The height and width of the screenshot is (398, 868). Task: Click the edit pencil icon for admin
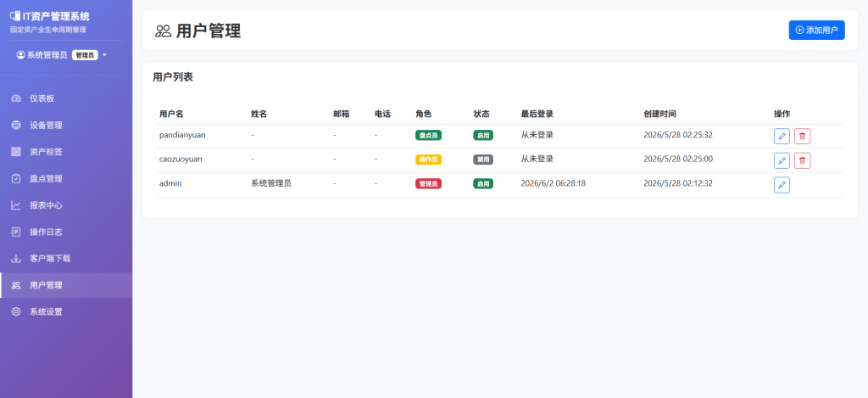[782, 185]
